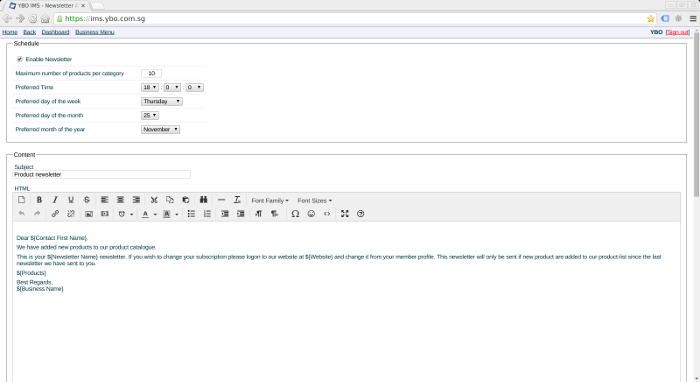Insert a hyperlink with chain icon
The width and height of the screenshot is (700, 382).
coord(55,214)
